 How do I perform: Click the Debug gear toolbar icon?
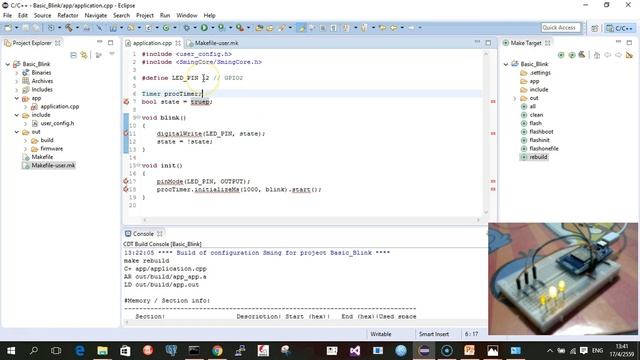pyautogui.click(x=187, y=28)
